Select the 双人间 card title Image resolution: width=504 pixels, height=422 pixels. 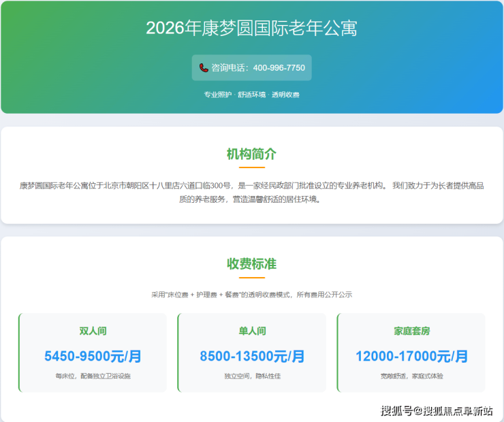pyautogui.click(x=93, y=331)
